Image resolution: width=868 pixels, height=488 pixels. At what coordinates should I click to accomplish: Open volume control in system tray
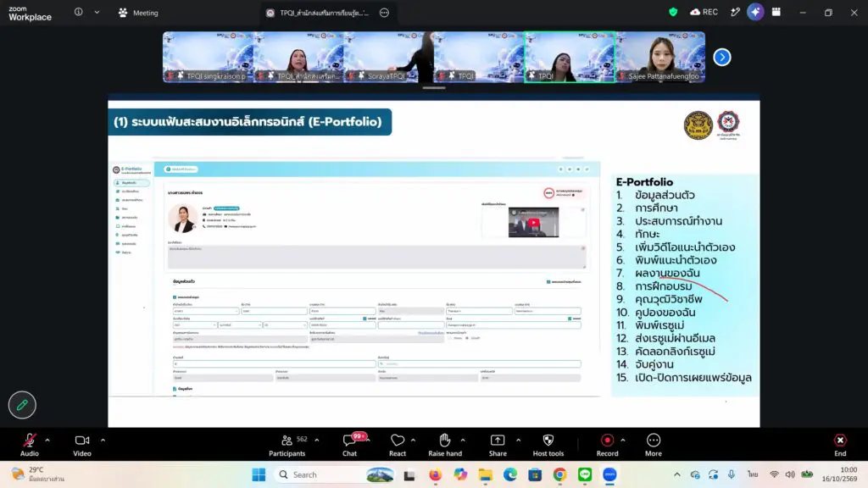(790, 474)
